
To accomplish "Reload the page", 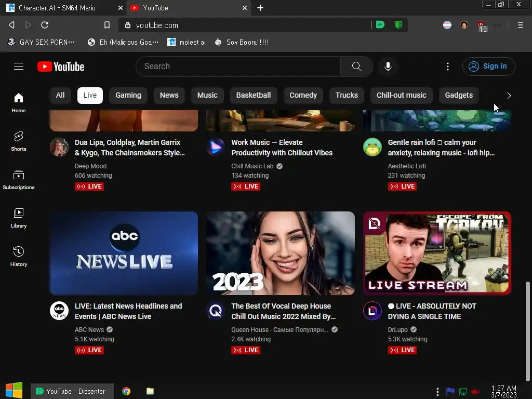I will pos(45,25).
